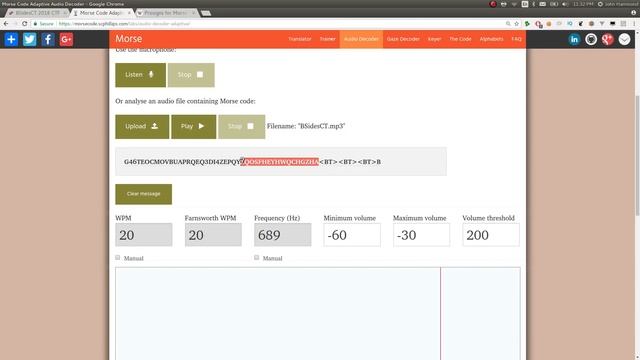The height and width of the screenshot is (360, 640).
Task: Click the highlighted decoded Morse text
Action: (280, 162)
